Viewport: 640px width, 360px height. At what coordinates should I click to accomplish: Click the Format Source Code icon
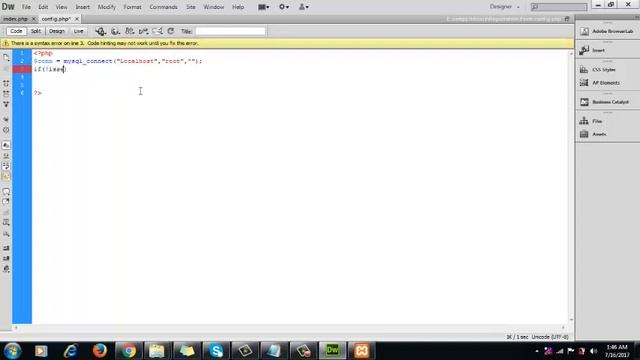point(6,269)
